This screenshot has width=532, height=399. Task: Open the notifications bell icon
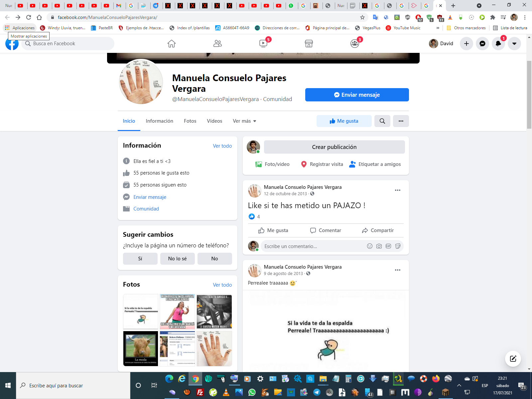click(x=498, y=44)
